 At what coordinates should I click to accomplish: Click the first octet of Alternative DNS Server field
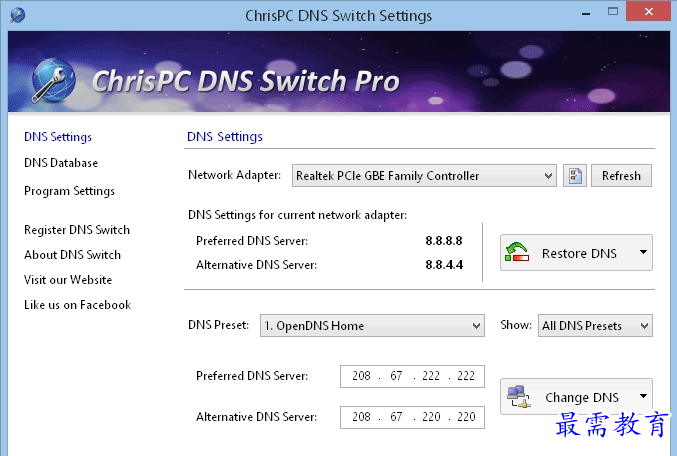[x=361, y=417]
